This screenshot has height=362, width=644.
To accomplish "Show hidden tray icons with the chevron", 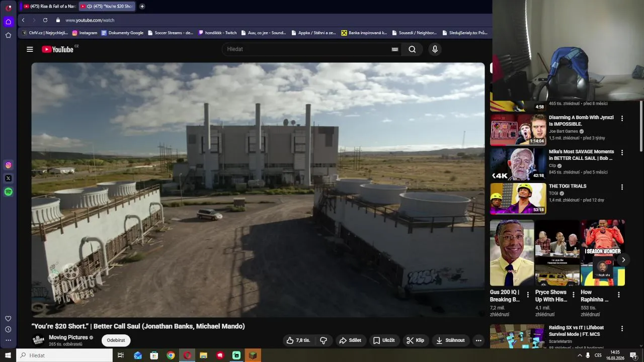I will [580, 355].
